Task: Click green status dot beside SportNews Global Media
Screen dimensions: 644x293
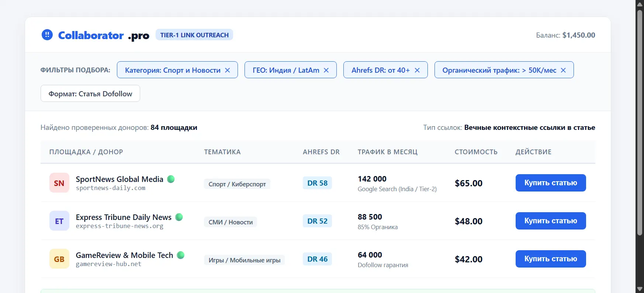Action: tap(171, 179)
